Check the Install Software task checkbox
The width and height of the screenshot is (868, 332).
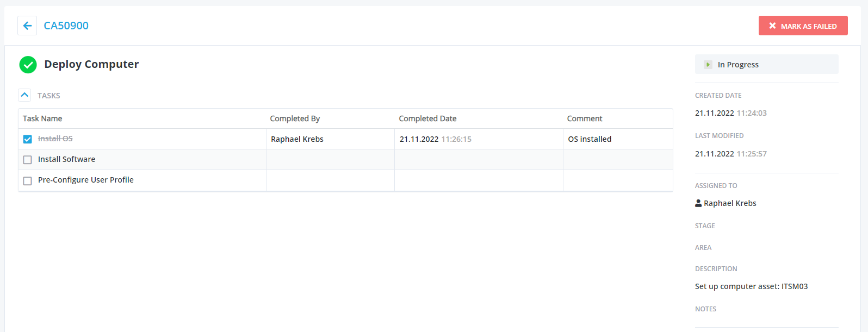[x=28, y=160]
